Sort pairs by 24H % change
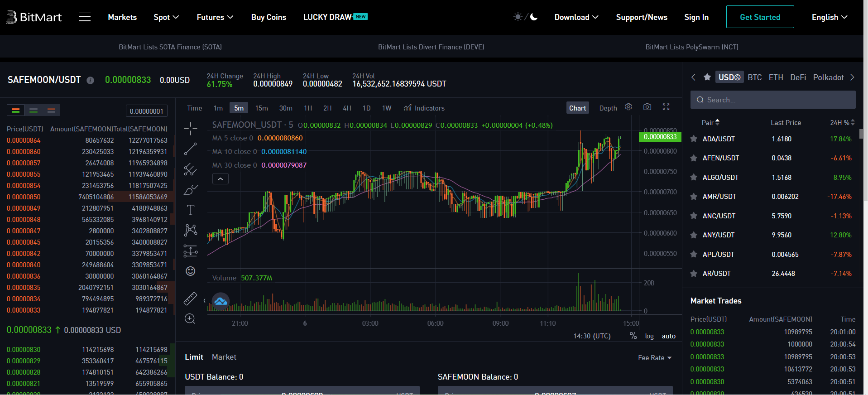Image resolution: width=868 pixels, height=395 pixels. click(x=842, y=123)
